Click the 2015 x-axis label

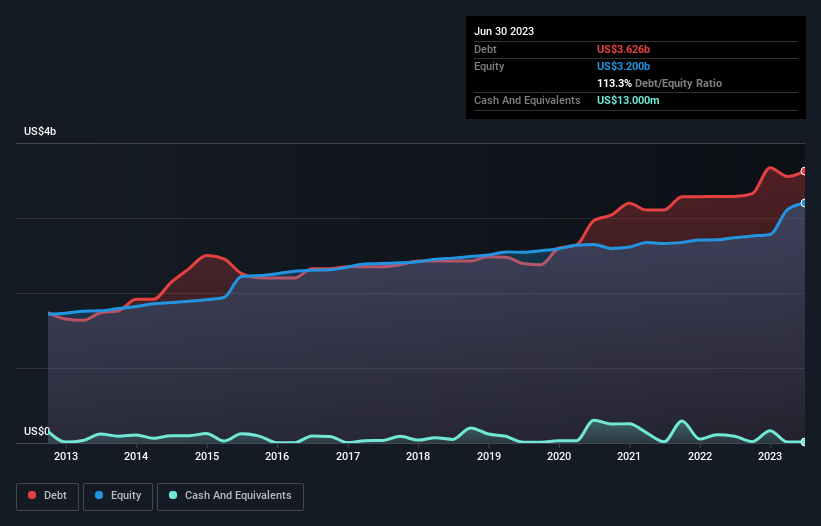coord(207,456)
